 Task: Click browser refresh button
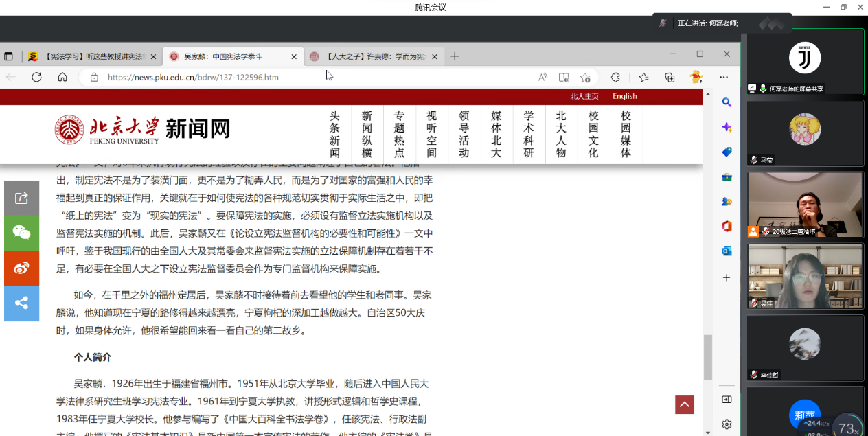(x=36, y=78)
